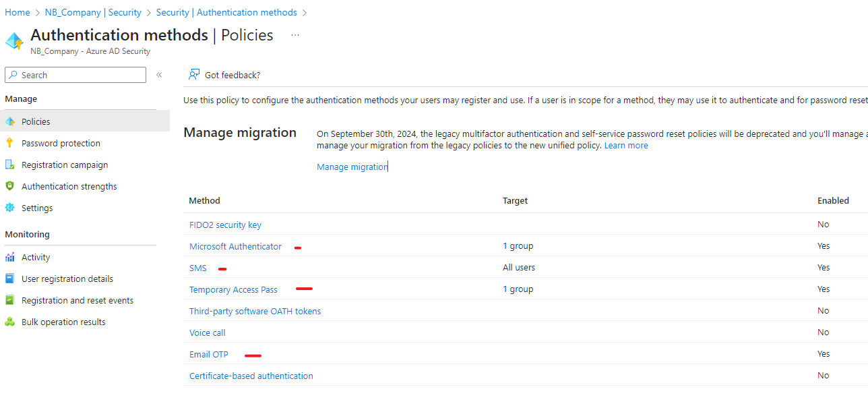The width and height of the screenshot is (868, 406).
Task: Open Registration and reset events icon
Action: click(9, 299)
